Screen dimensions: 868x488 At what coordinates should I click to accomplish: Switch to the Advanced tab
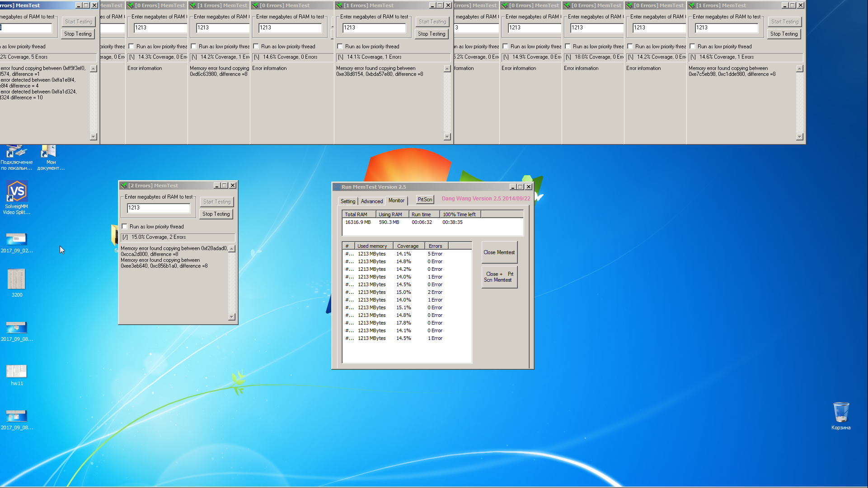pos(371,201)
